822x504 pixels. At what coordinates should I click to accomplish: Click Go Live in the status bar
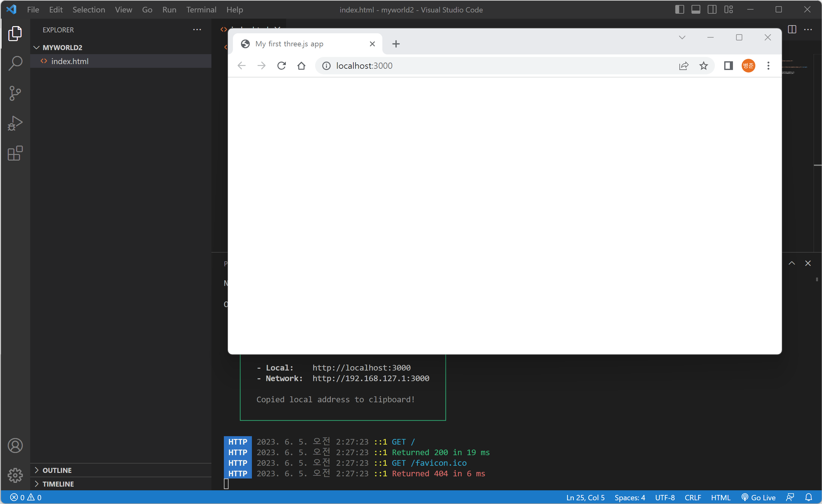coord(758,497)
